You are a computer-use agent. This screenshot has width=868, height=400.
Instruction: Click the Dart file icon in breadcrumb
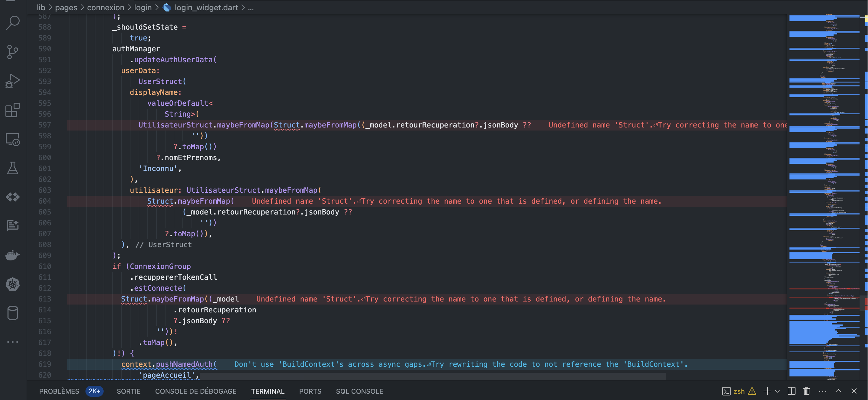pyautogui.click(x=167, y=8)
